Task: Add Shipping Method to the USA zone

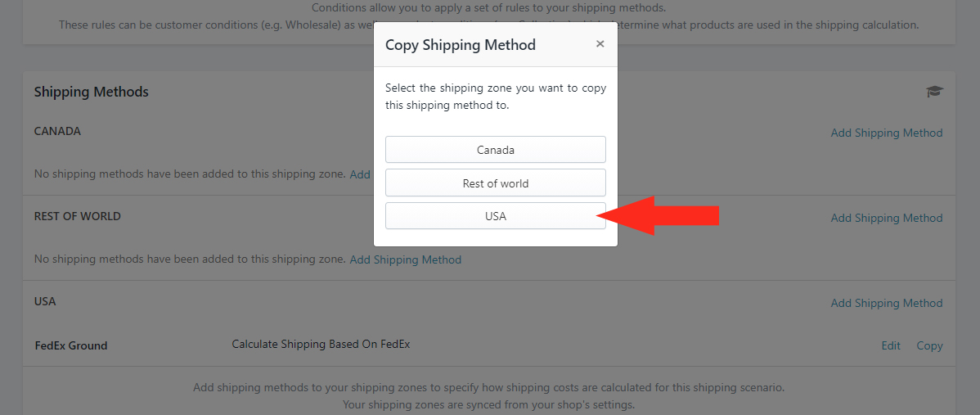Action: (x=887, y=303)
